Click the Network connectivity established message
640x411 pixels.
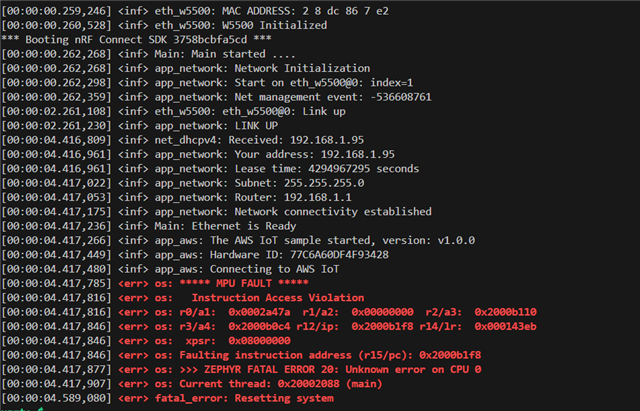coord(216,211)
